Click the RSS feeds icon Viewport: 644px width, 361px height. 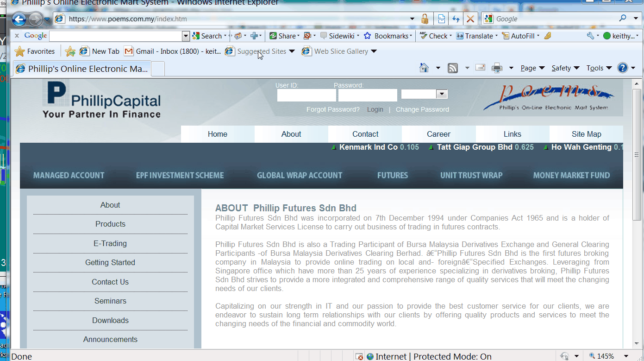point(453,68)
